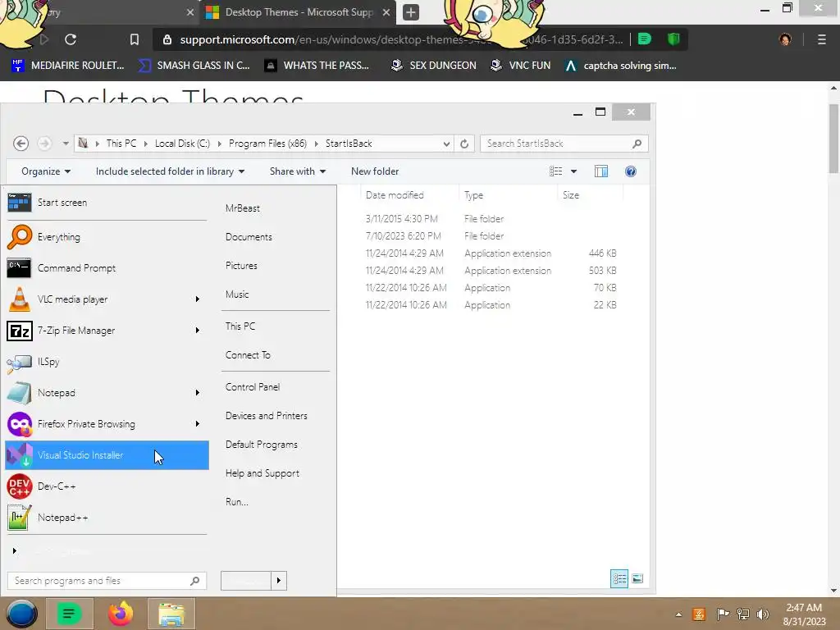Viewport: 840px width, 630px height.
Task: Open view options dropdown arrow
Action: [573, 171]
